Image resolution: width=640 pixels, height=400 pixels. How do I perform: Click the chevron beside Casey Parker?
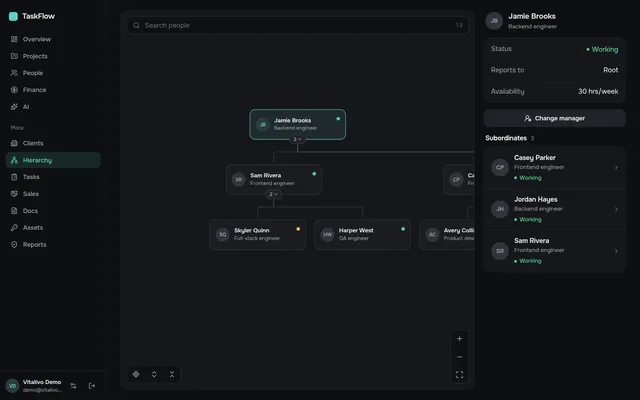[616, 168]
